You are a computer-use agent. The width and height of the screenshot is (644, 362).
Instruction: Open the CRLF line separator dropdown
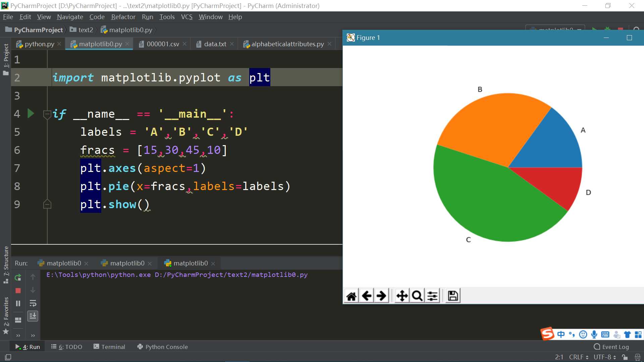tap(579, 357)
